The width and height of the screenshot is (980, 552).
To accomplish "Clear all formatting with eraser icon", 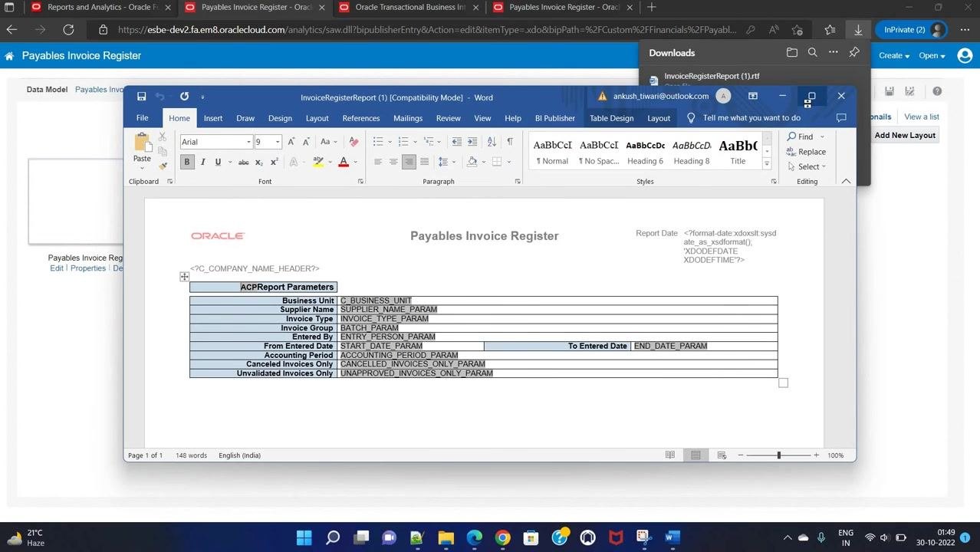I will [354, 142].
